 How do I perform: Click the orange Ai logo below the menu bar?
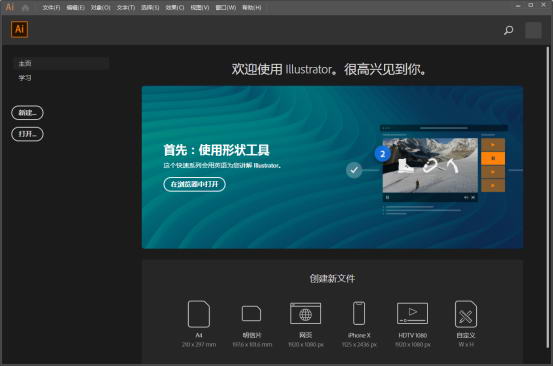(x=19, y=29)
